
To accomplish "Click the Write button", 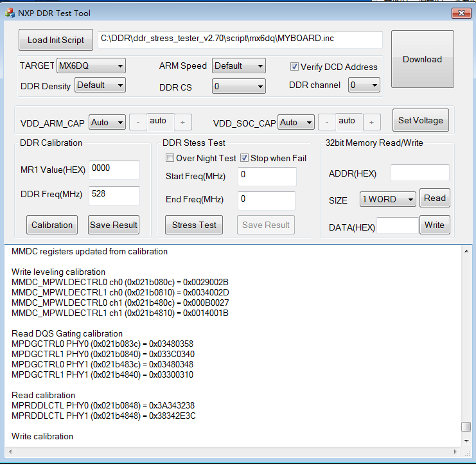I will click(x=434, y=225).
